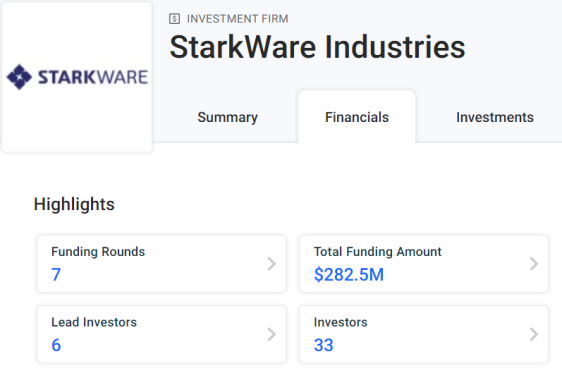Screen dimensions: 562x373
Task: Click the StarkWare company logo image
Action: pos(77,77)
